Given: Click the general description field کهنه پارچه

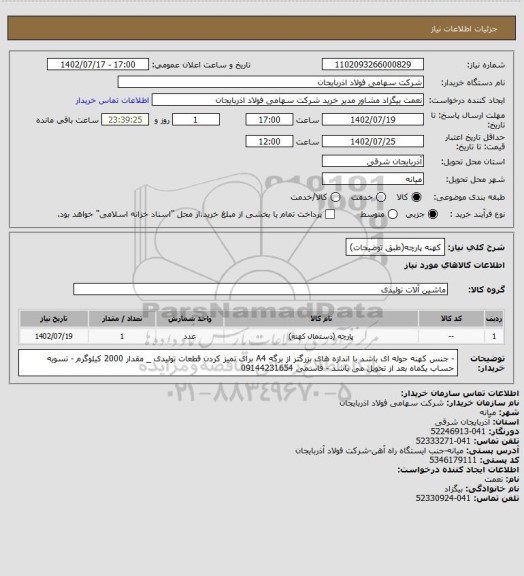Looking at the screenshot, I should [395, 247].
